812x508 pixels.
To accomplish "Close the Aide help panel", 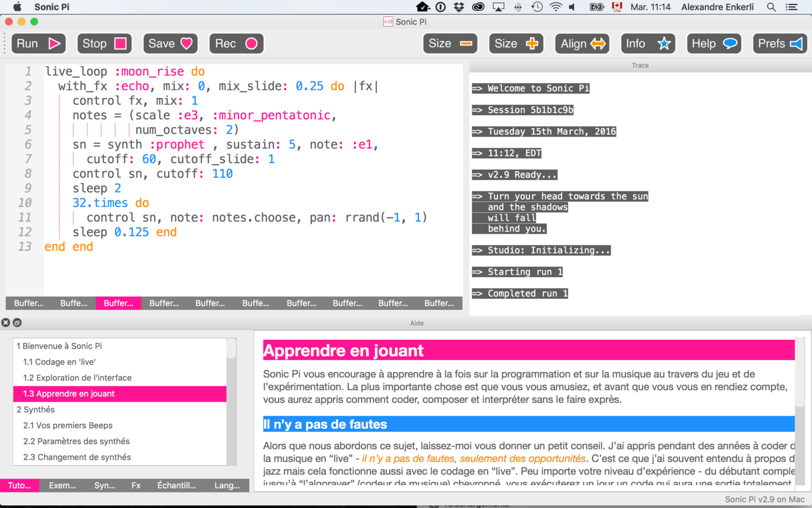I will pos(6,323).
